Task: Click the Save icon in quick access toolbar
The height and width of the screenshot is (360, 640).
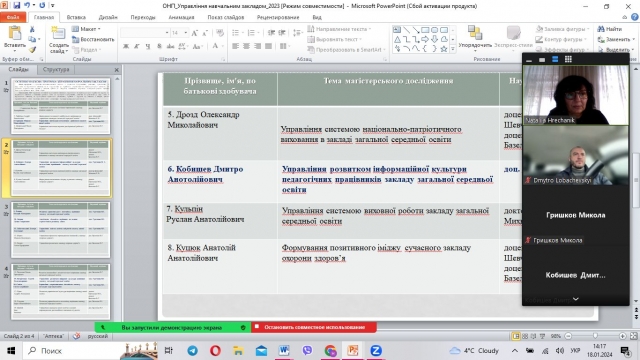Action: click(17, 6)
